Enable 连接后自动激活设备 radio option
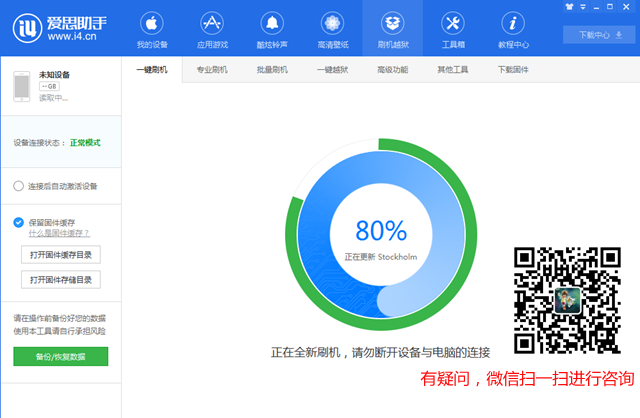The image size is (640, 418). [19, 186]
